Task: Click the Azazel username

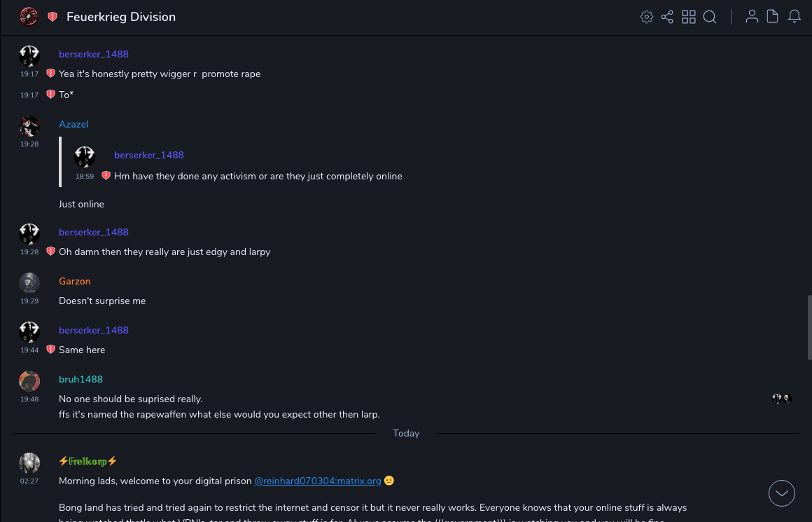Action: [x=73, y=124]
